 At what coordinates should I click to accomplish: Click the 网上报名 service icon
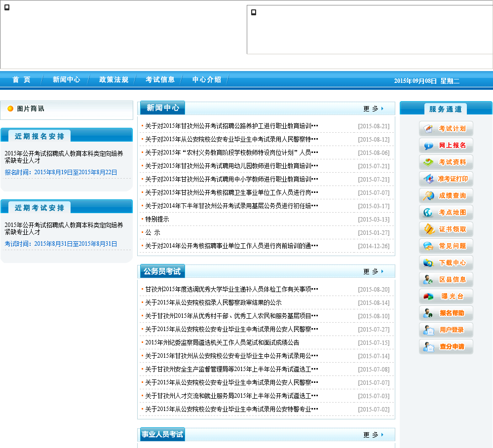tap(446, 145)
